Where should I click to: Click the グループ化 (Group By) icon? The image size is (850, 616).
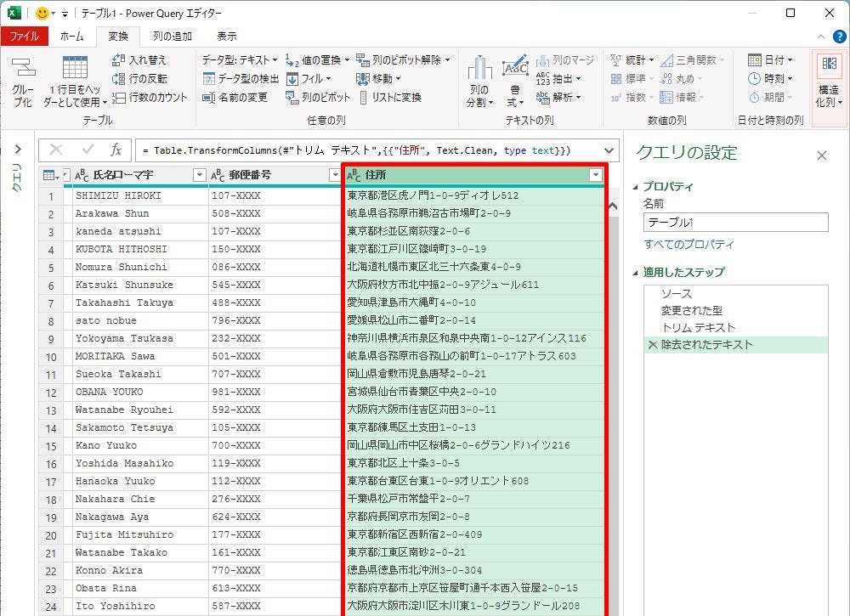click(x=23, y=70)
